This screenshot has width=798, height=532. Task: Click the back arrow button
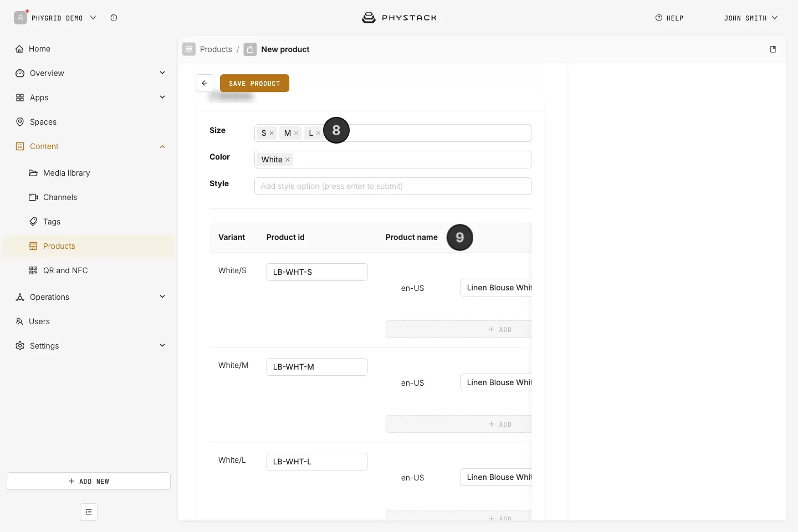[x=204, y=83]
